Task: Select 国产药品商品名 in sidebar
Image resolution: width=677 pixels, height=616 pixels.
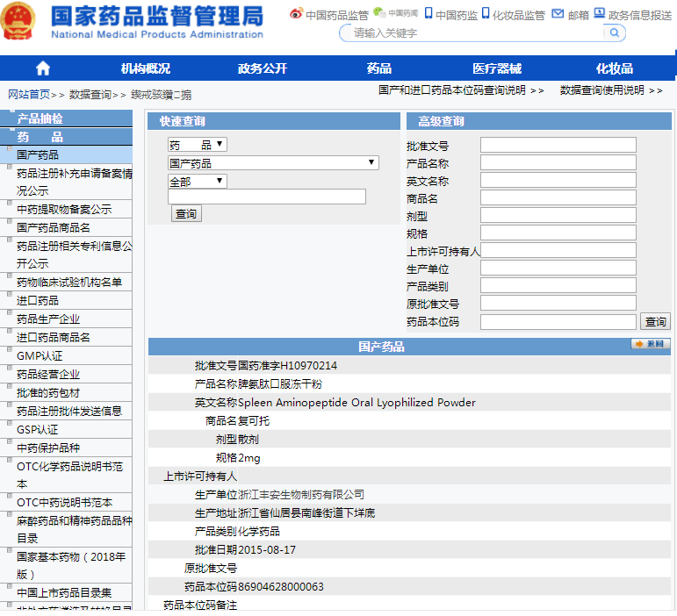Action: pyautogui.click(x=53, y=228)
